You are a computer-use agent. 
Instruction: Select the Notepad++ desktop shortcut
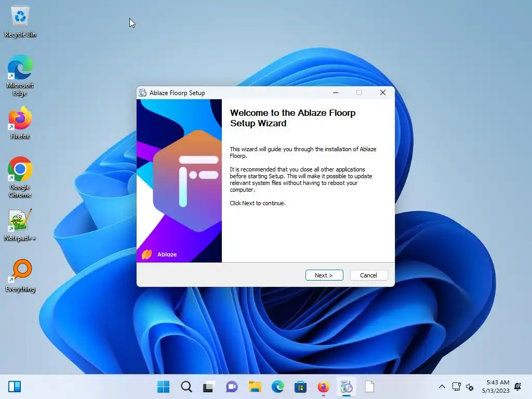(x=20, y=225)
